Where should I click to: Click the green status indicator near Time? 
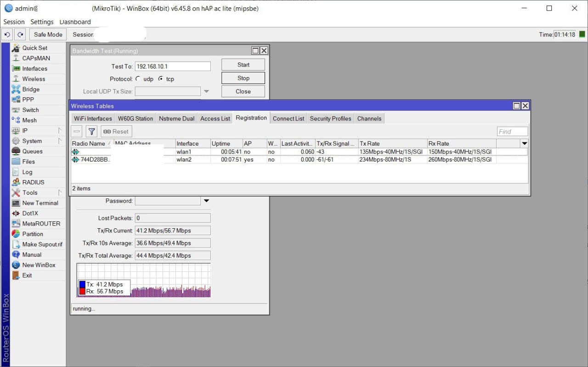(x=582, y=34)
